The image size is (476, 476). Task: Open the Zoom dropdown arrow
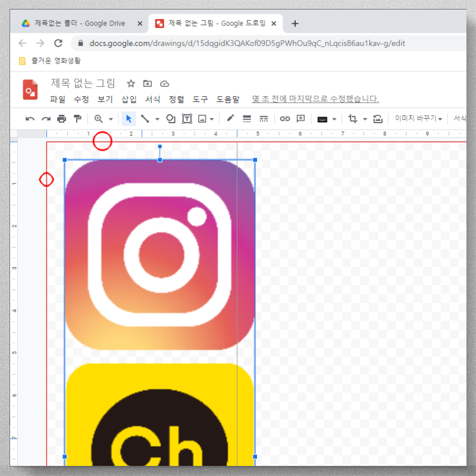[x=111, y=119]
